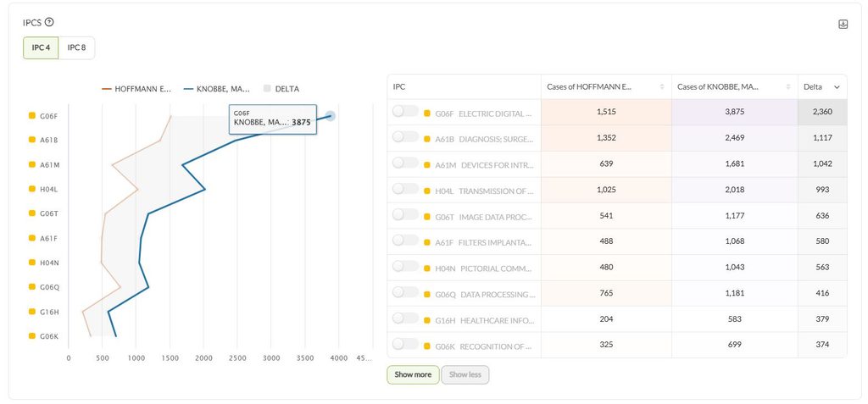Toggle the G06K row switch

tap(405, 344)
